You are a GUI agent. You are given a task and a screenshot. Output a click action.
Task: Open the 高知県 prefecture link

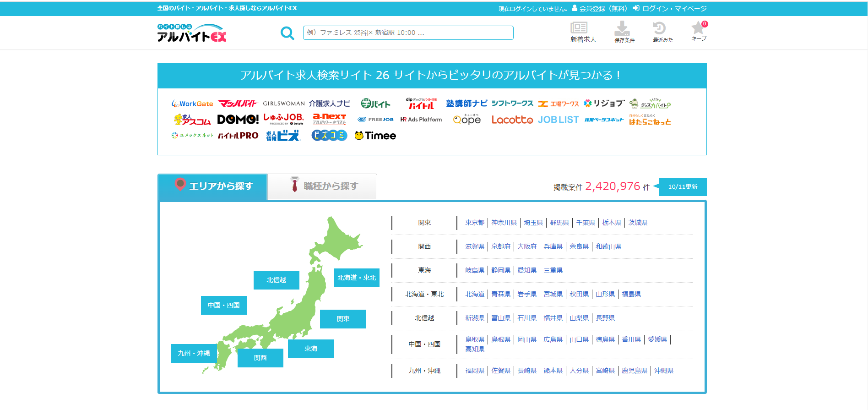tap(475, 349)
